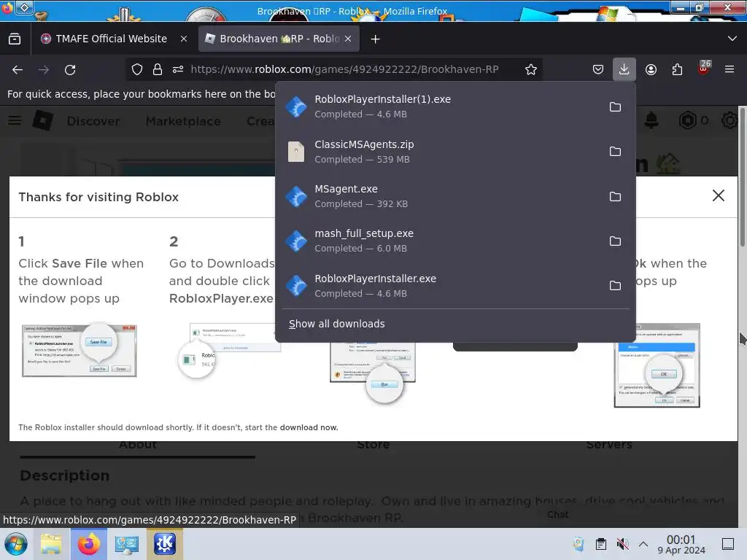Open file manager from taskbar
Screen dimensions: 747x560
click(51, 544)
